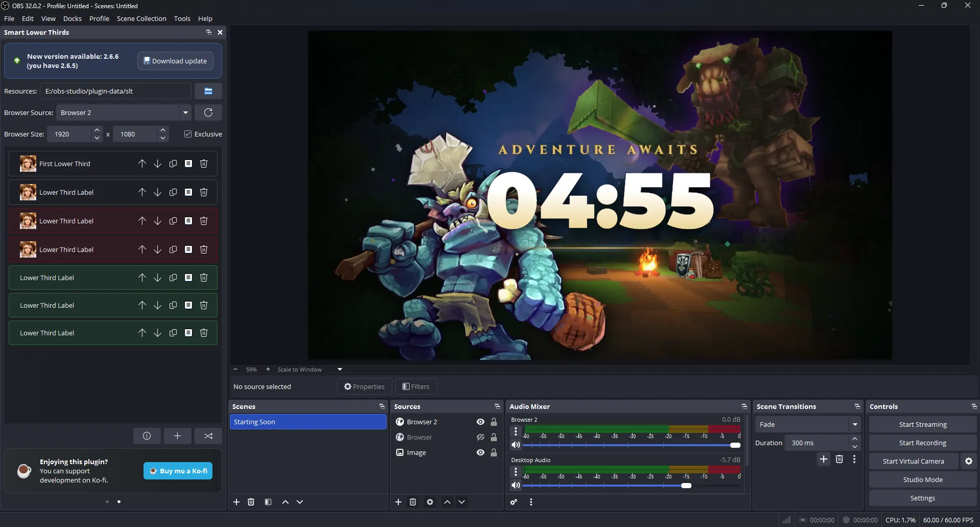Screen dimensions: 980x527
Task: Add a new scene
Action: pyautogui.click(x=236, y=502)
